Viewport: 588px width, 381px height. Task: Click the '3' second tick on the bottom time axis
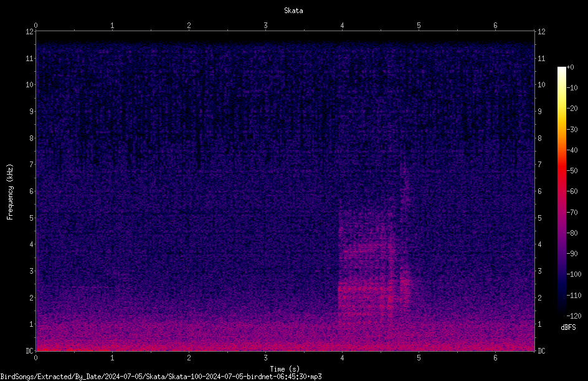265,358
